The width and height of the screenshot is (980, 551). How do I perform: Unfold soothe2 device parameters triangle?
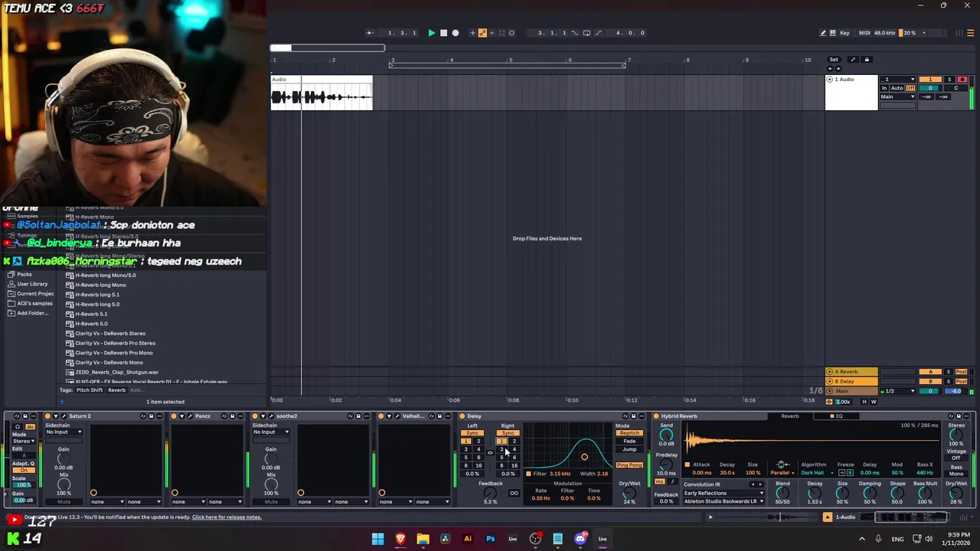pyautogui.click(x=263, y=416)
